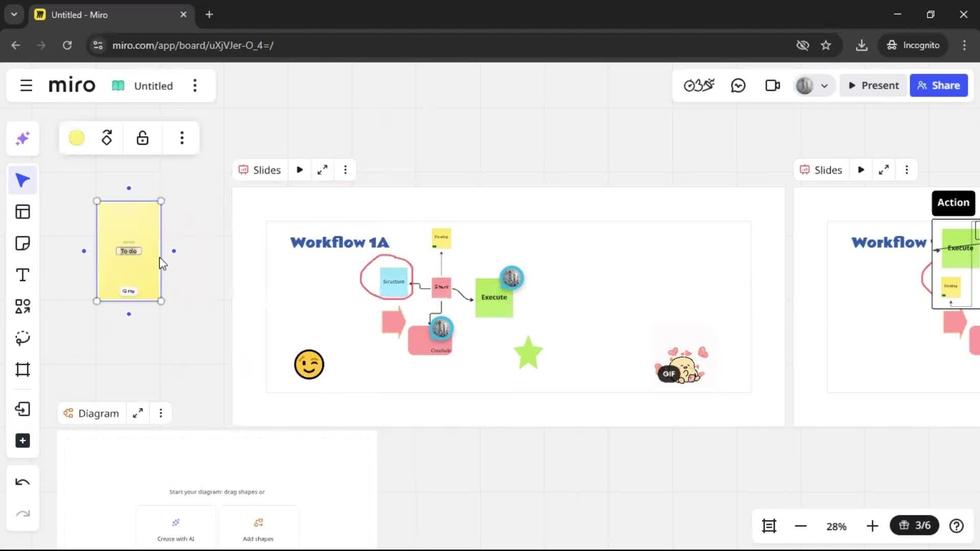The height and width of the screenshot is (551, 980).
Task: Open board options three-dot menu next to Untitled
Action: [x=194, y=86]
